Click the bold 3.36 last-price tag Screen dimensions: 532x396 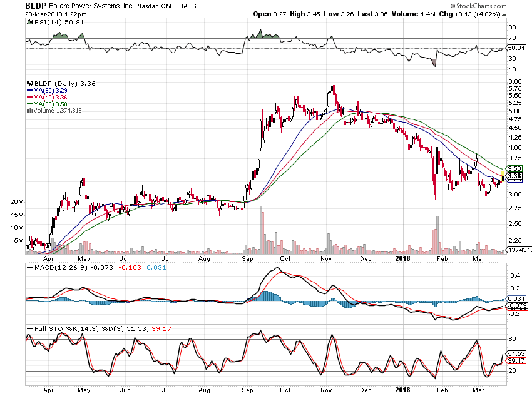click(x=514, y=176)
